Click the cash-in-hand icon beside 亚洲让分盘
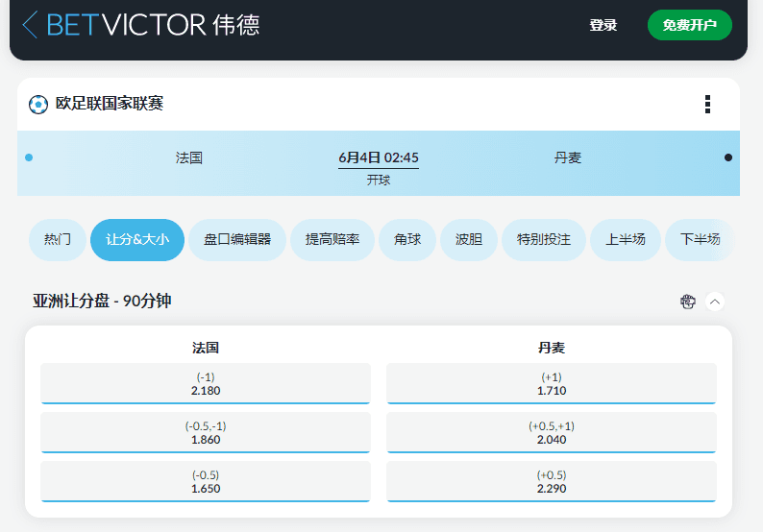763x532 pixels. 687,302
